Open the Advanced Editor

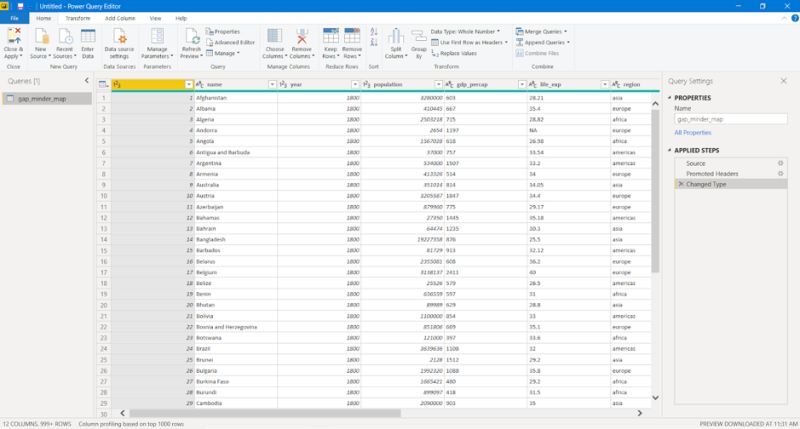coord(230,42)
